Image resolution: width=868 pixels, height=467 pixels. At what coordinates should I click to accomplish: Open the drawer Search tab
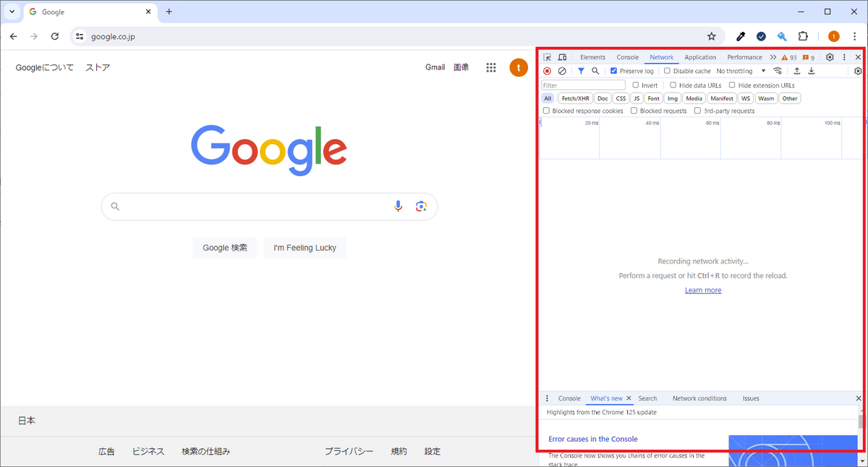point(647,398)
